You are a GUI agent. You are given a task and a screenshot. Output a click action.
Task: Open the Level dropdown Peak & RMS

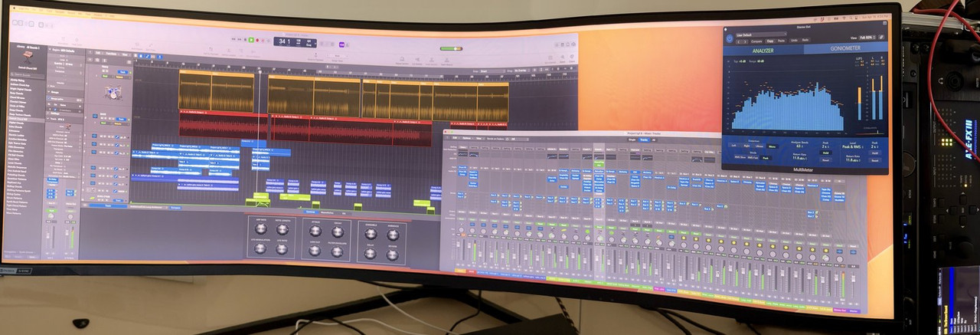click(x=852, y=147)
